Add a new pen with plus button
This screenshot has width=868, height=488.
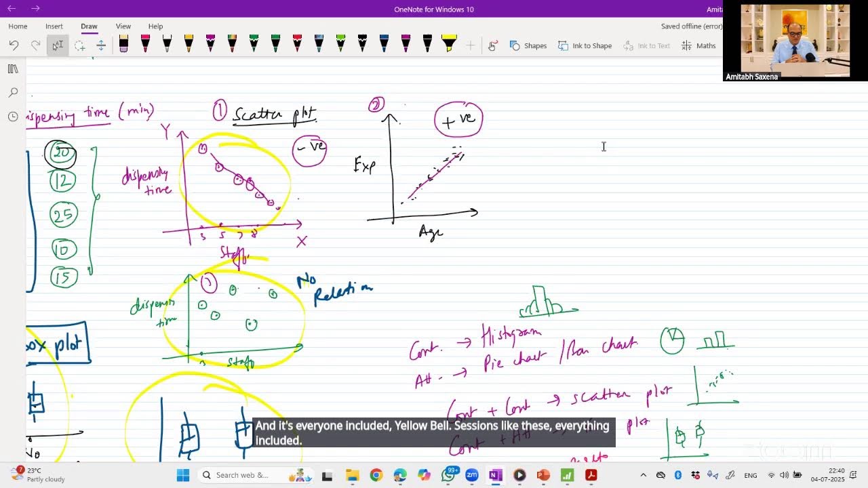[x=470, y=45]
